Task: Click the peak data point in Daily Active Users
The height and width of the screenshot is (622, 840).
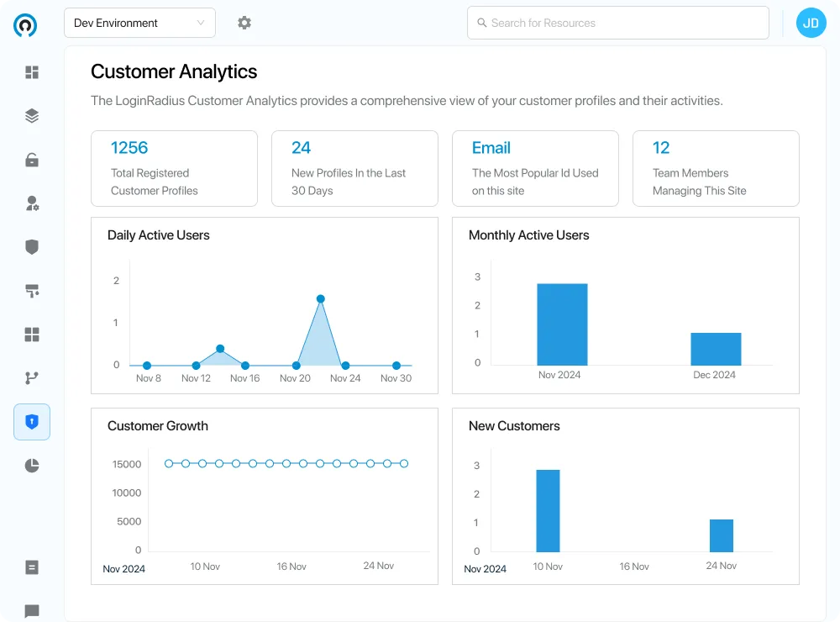Action: (320, 298)
